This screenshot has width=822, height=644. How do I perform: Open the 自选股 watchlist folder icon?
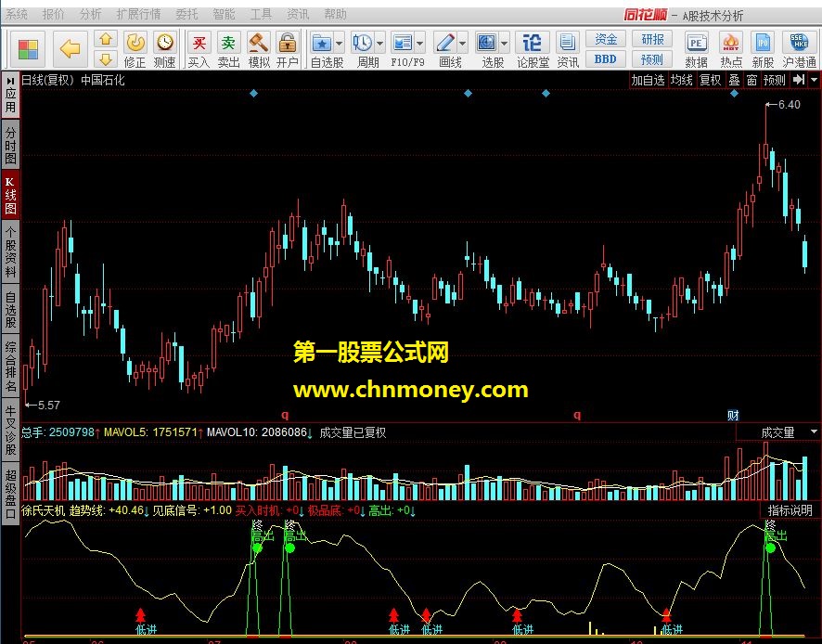pyautogui.click(x=322, y=43)
